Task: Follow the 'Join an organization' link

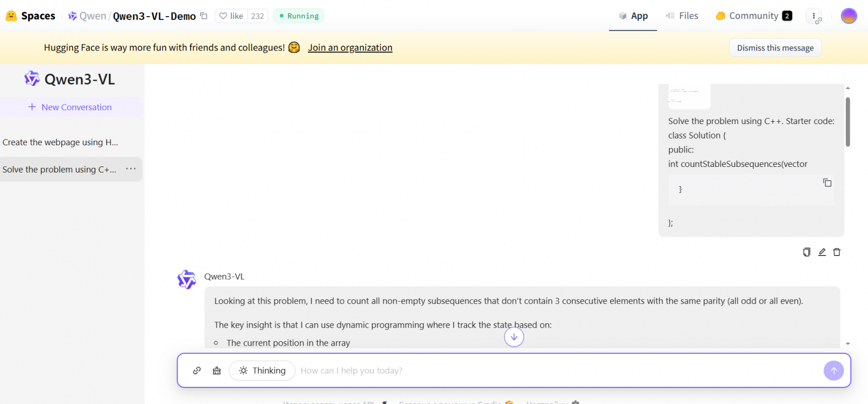Action: tap(350, 48)
